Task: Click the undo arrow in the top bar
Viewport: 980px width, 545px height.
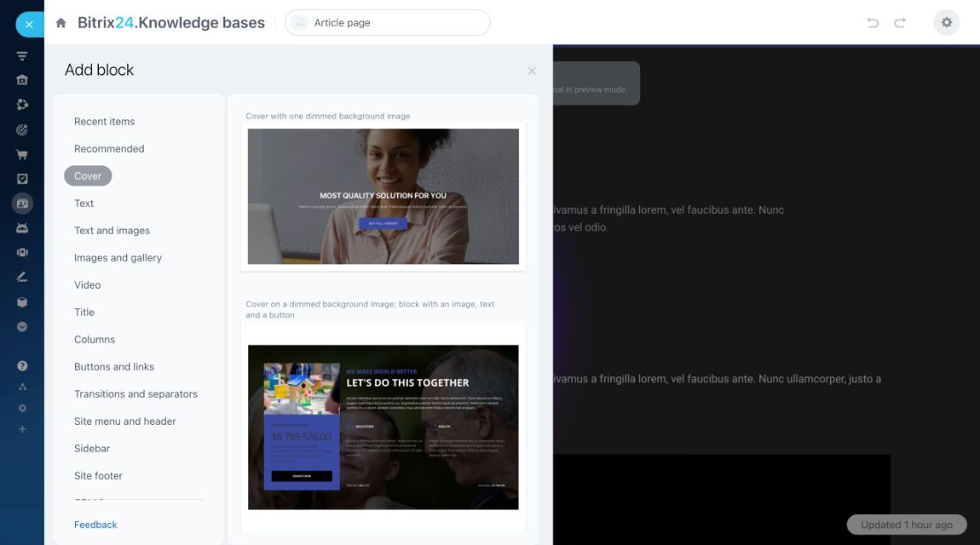Action: (x=872, y=23)
